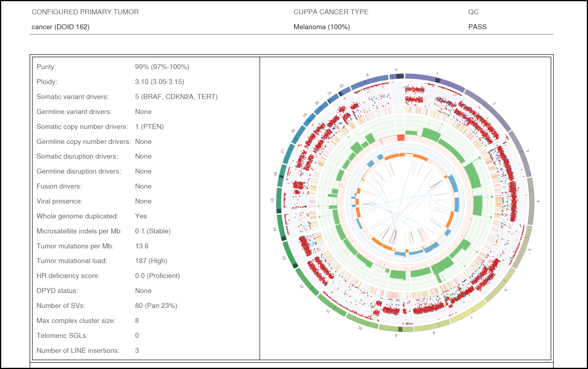
Task: Click the Microsatellite indels 0.1 (Stable) value
Action: [153, 231]
